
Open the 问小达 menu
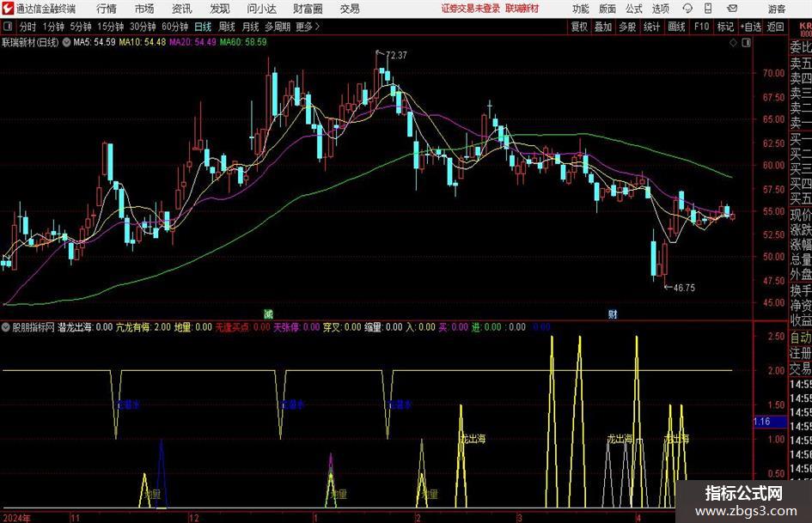(261, 9)
